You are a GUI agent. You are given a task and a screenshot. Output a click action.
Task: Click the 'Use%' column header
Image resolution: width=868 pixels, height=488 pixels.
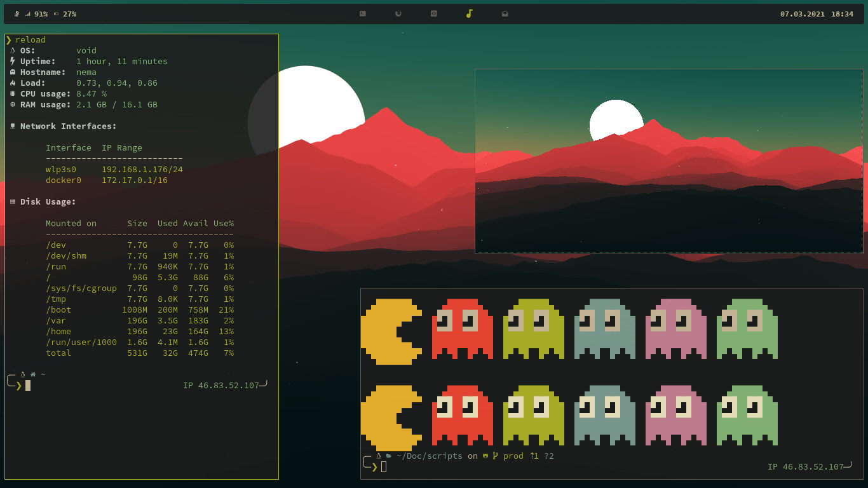point(224,223)
